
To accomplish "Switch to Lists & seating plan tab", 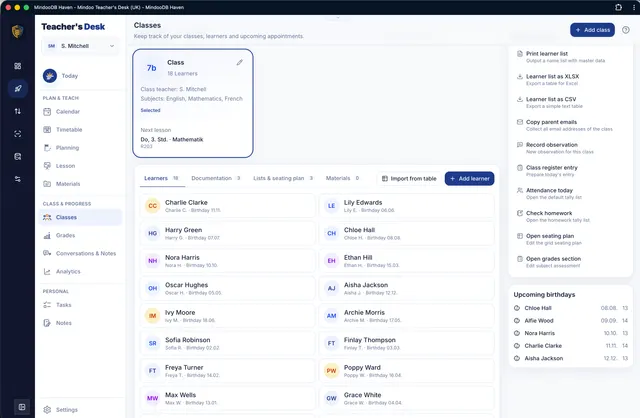I will coord(283,178).
